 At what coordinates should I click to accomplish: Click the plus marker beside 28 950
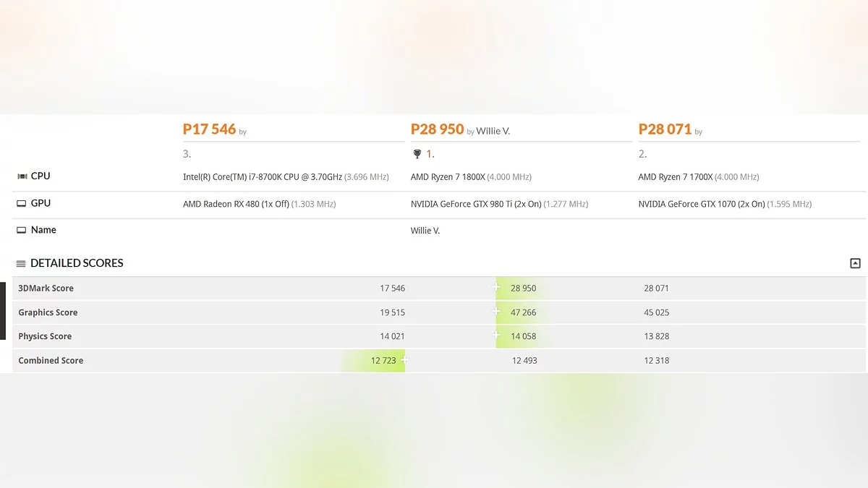click(x=497, y=287)
